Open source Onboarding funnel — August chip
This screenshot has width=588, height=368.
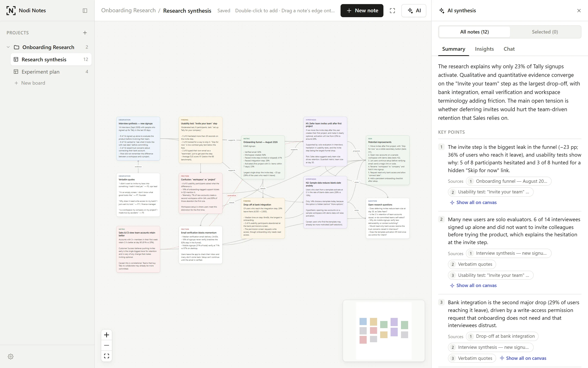tap(508, 181)
